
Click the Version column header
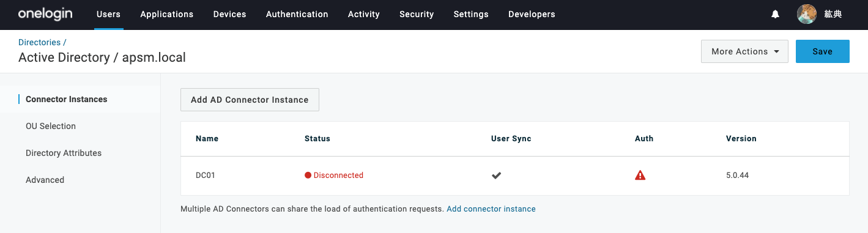point(741,139)
